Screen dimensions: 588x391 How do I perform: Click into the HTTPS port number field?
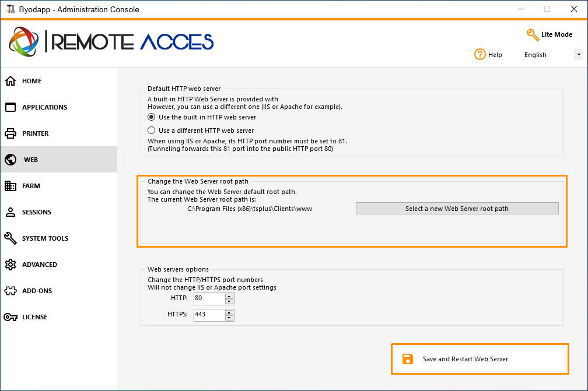[x=209, y=315]
